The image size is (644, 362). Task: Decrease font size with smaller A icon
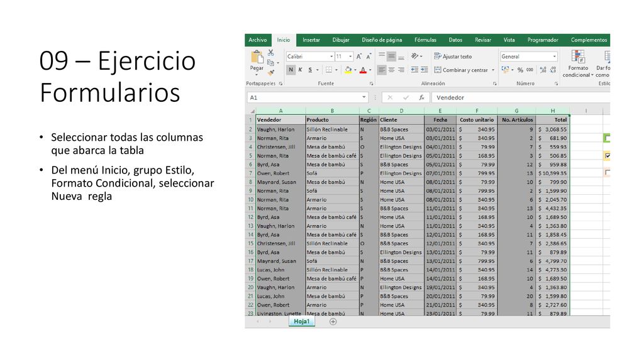tap(369, 57)
